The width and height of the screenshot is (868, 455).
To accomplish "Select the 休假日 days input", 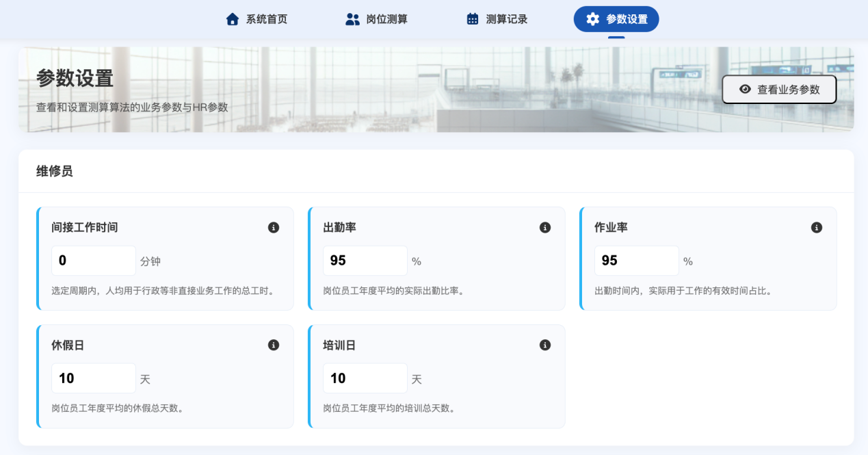I will (x=94, y=378).
